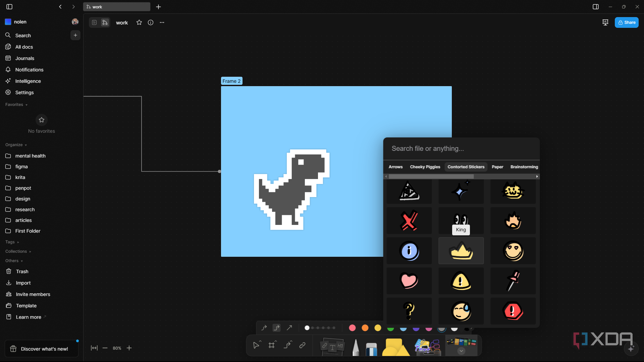The height and width of the screenshot is (362, 644).
Task: Open the select tool options caret
Action: 261,341
